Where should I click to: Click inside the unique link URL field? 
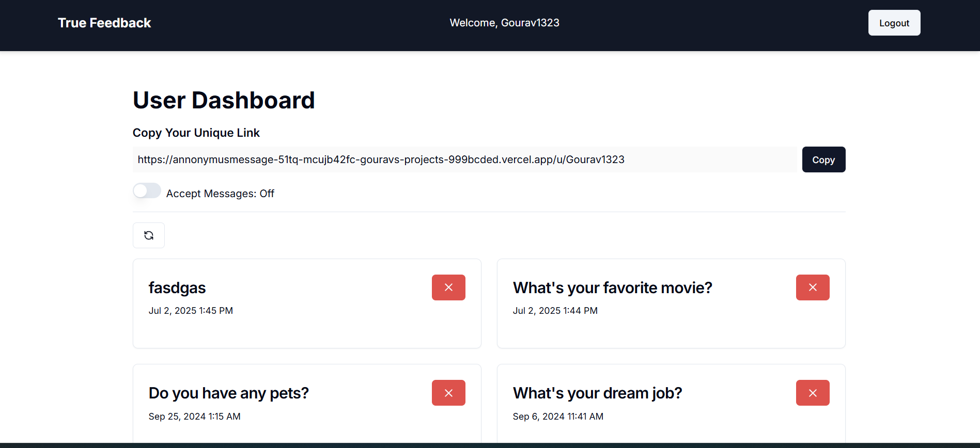pos(464,159)
